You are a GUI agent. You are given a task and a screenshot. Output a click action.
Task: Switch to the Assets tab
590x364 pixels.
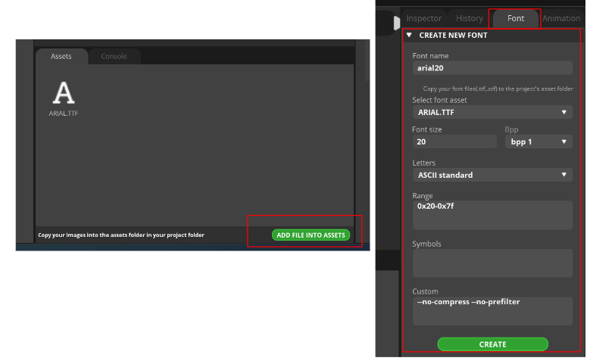(x=61, y=56)
